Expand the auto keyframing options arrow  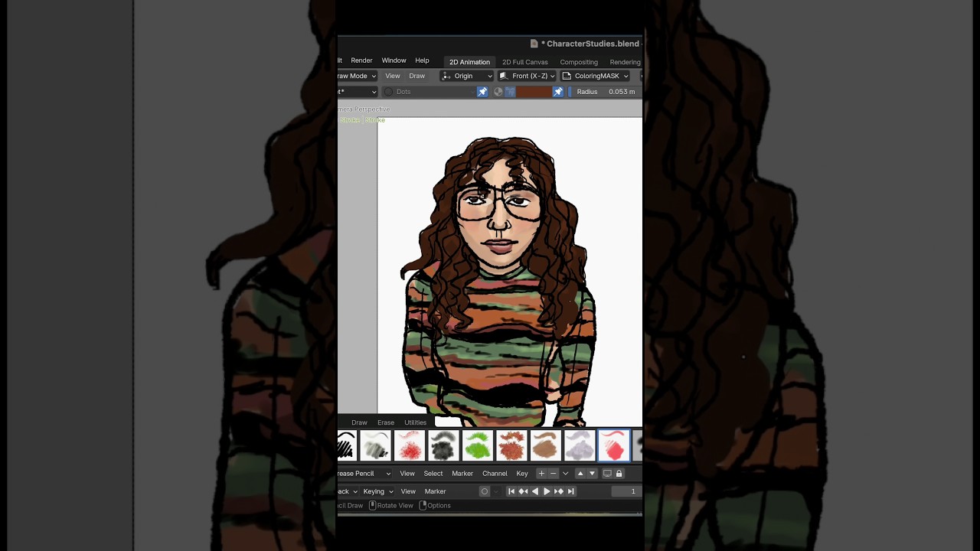tap(496, 491)
